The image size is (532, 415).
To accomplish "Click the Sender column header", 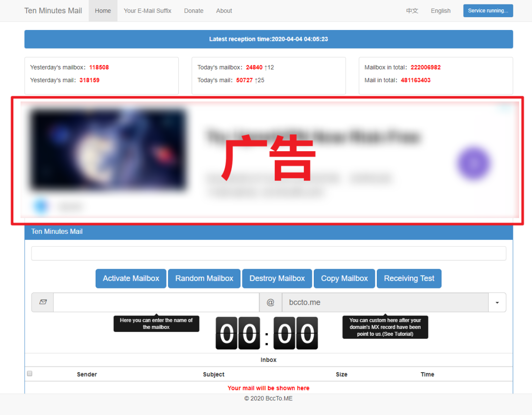I will tap(87, 374).
